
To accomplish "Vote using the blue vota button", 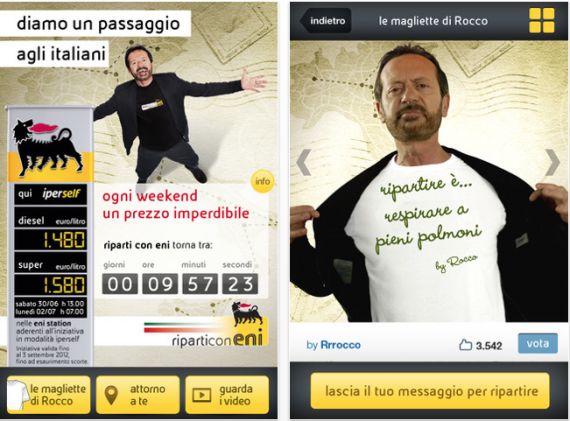I will point(538,343).
